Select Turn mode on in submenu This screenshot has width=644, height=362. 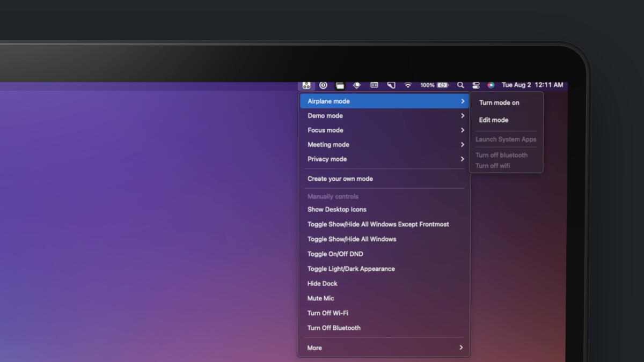pos(499,103)
